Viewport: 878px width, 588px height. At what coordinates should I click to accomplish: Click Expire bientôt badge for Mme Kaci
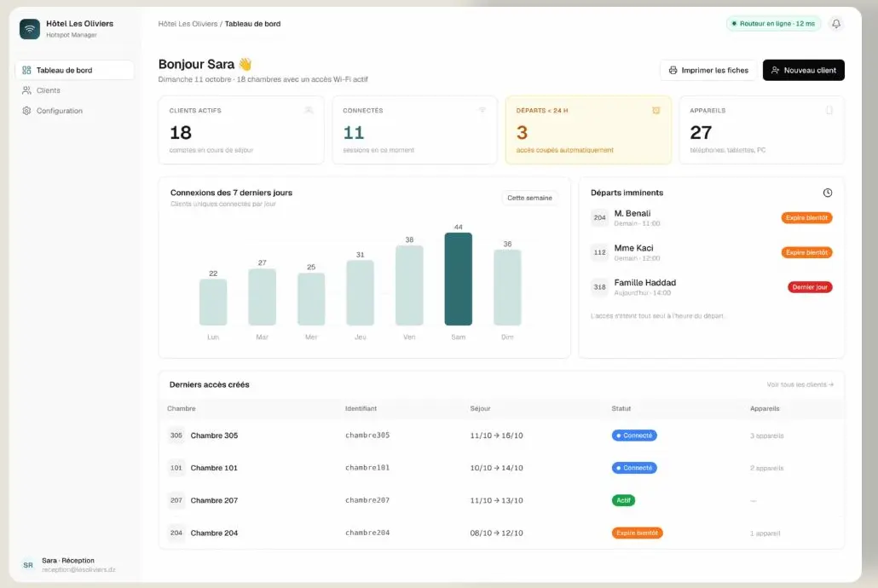click(x=806, y=252)
